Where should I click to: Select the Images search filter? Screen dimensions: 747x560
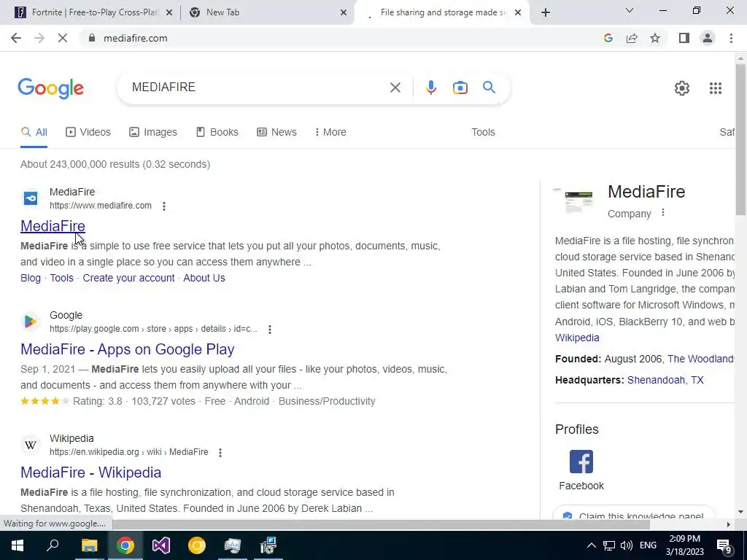pyautogui.click(x=153, y=133)
